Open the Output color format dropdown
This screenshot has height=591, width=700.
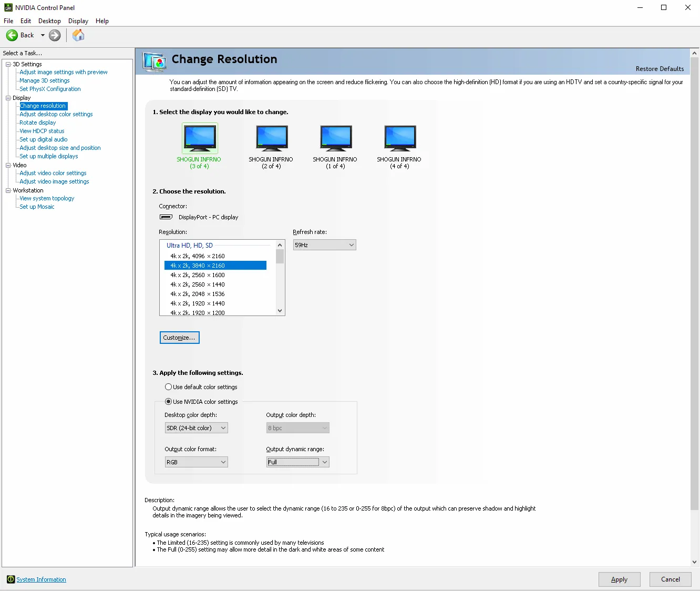click(196, 462)
